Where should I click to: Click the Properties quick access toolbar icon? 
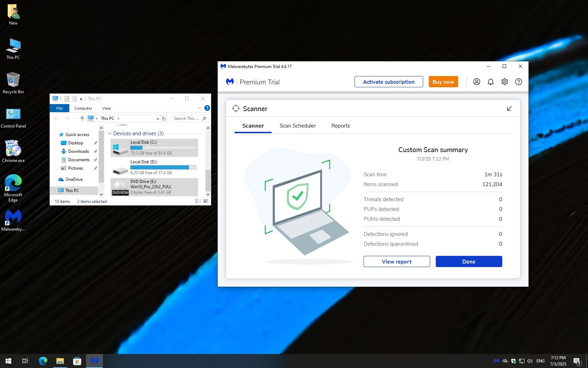pyautogui.click(x=67, y=99)
